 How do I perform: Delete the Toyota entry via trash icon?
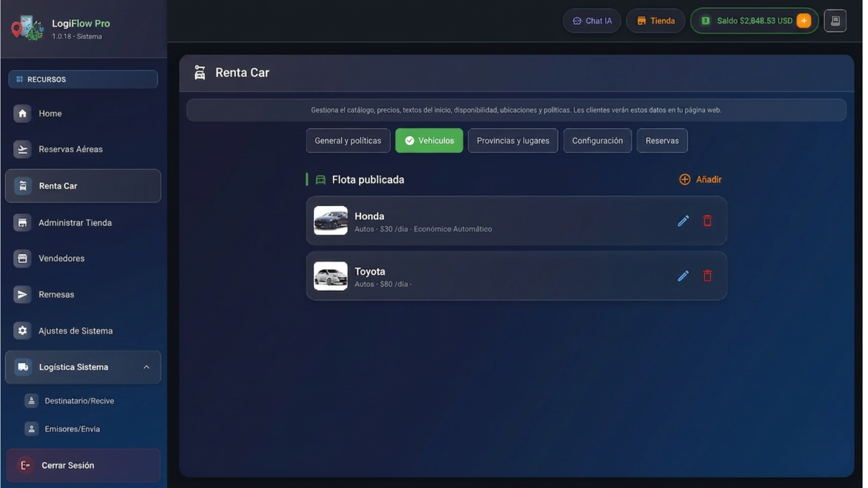[708, 276]
